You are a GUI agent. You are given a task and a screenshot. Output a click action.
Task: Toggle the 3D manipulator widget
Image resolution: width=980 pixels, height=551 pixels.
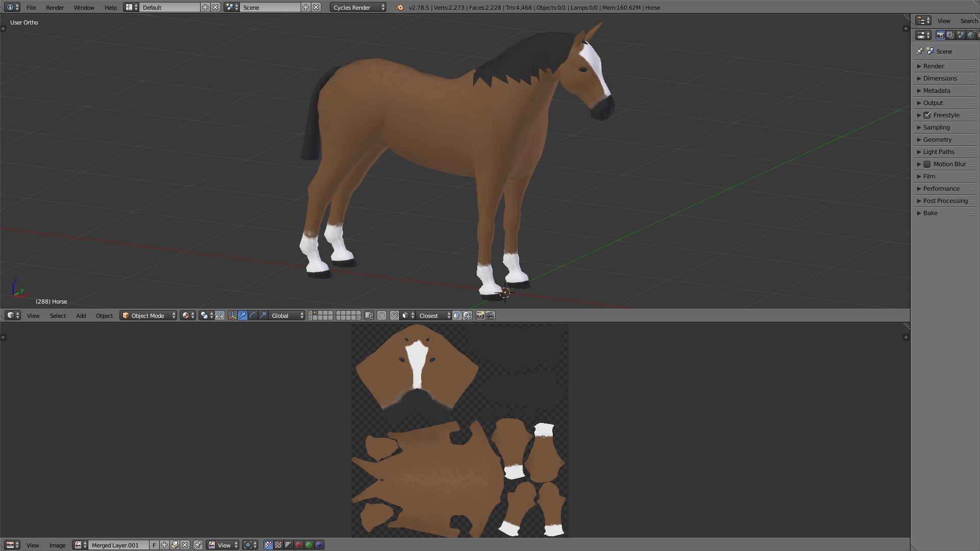(232, 316)
